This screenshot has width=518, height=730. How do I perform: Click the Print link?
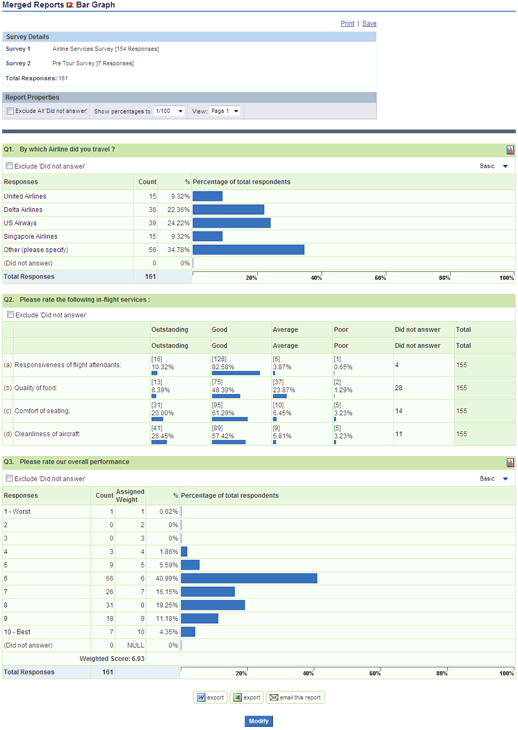pos(347,23)
